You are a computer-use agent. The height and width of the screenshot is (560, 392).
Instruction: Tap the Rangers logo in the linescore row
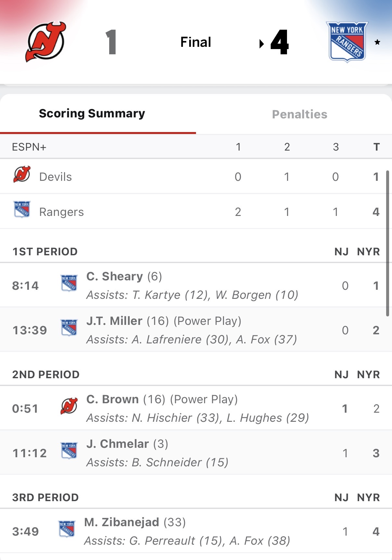coord(22,209)
